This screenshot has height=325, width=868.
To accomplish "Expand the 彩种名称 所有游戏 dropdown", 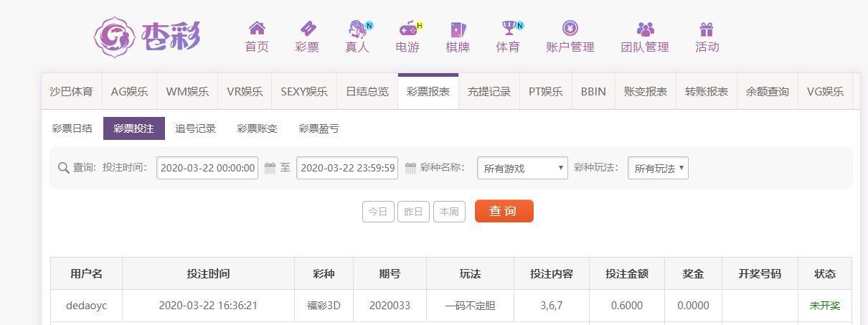I will pos(522,168).
